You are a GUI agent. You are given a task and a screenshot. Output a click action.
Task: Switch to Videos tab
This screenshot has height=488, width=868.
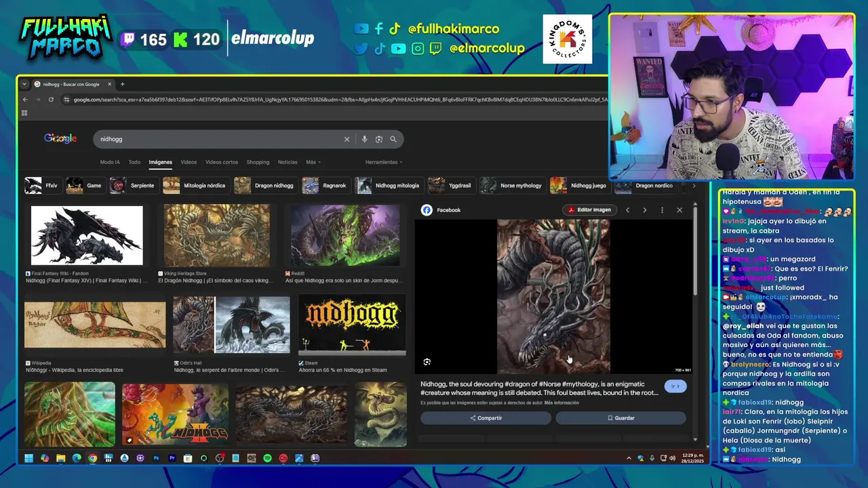[189, 162]
